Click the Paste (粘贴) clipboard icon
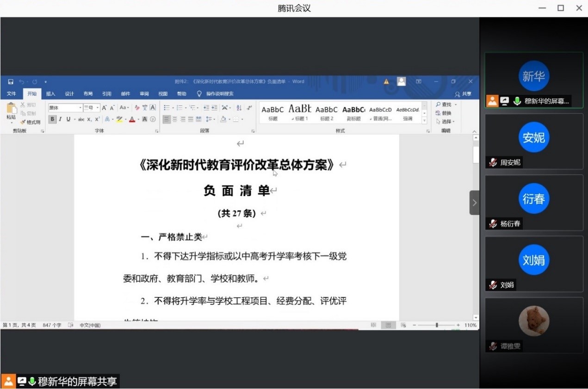Image resolution: width=588 pixels, height=389 pixels. pos(11,111)
